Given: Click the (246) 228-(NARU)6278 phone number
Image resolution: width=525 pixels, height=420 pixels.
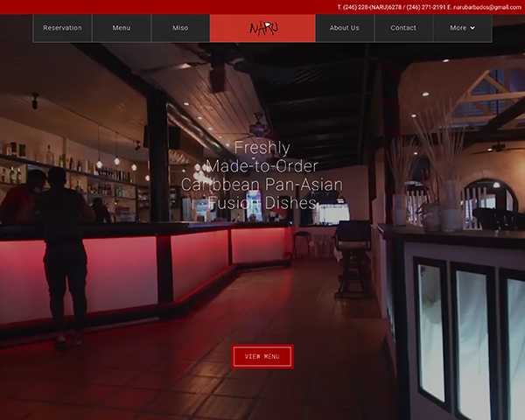Looking at the screenshot, I should coord(373,7).
